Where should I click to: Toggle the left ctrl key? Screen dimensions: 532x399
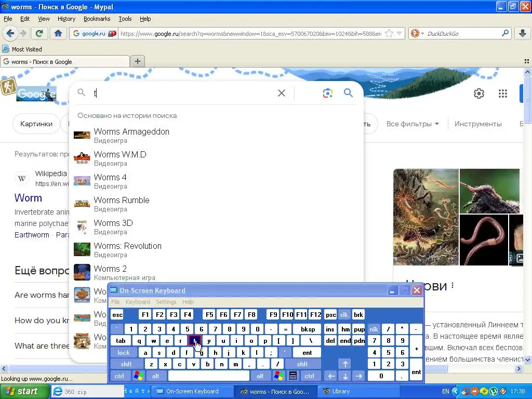tap(119, 376)
